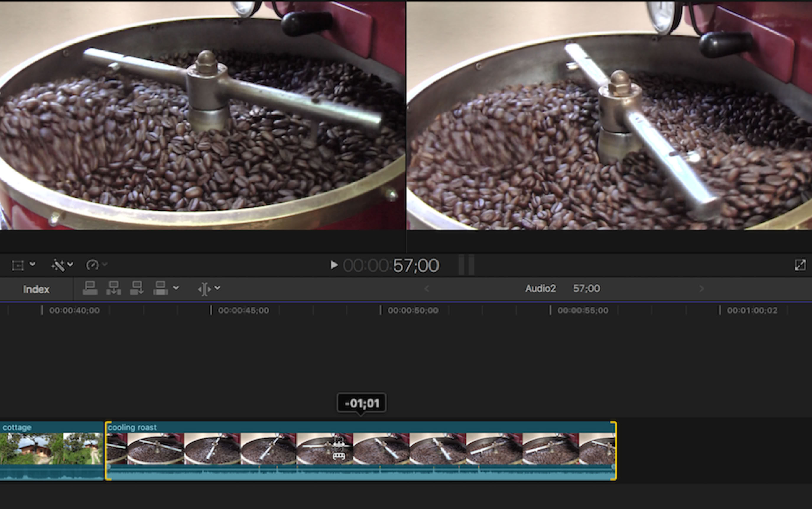Go back in timeline history arrow
The width and height of the screenshot is (812, 509).
tap(427, 289)
